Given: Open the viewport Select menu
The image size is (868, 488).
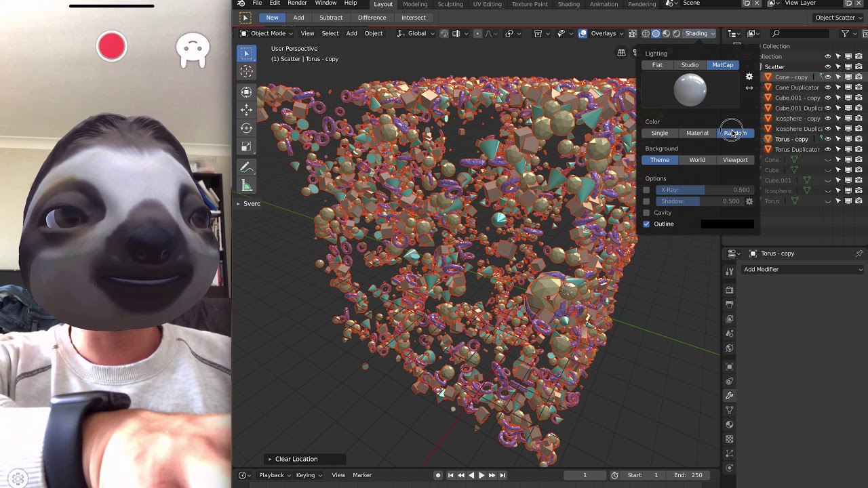Looking at the screenshot, I should coord(330,33).
